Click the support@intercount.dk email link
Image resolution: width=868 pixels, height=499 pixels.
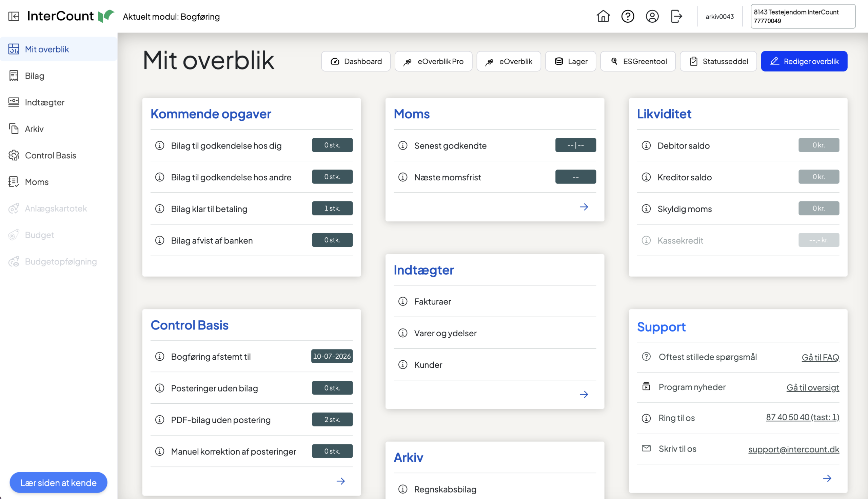coord(794,449)
